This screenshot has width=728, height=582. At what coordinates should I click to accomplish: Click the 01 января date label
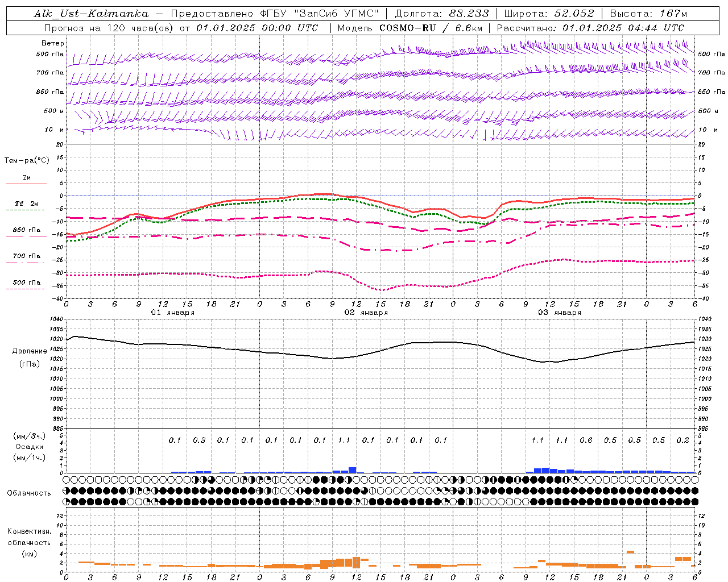click(x=173, y=312)
